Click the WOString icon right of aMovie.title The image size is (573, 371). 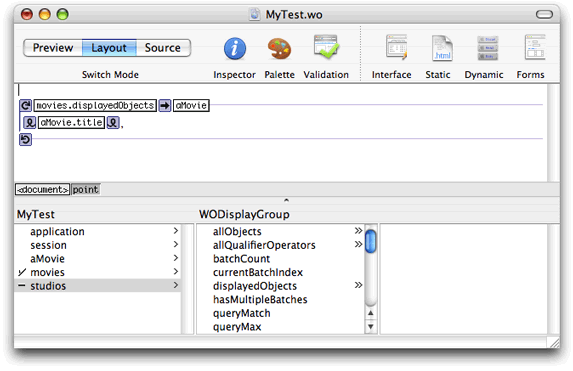(113, 122)
